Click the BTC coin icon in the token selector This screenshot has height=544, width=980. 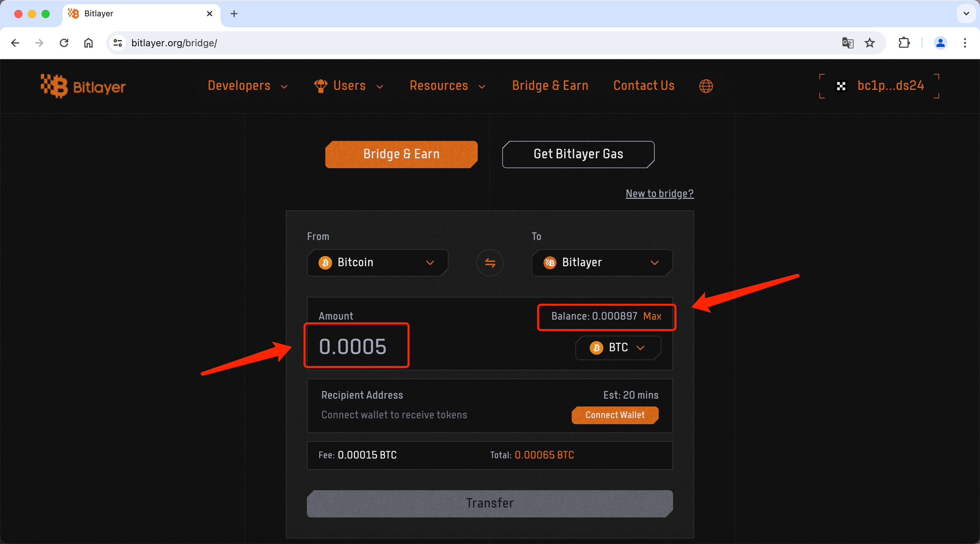click(x=596, y=348)
